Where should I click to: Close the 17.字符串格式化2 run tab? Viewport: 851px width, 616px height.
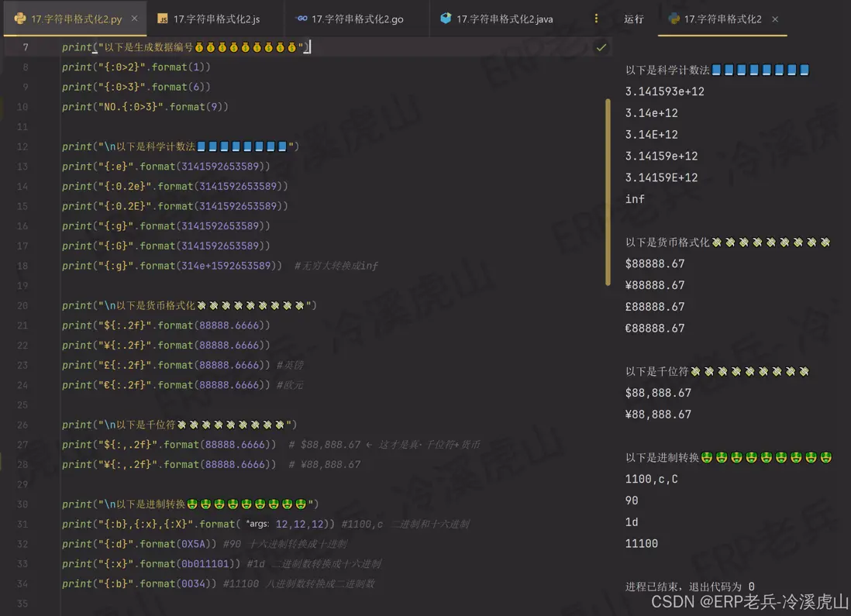point(775,19)
